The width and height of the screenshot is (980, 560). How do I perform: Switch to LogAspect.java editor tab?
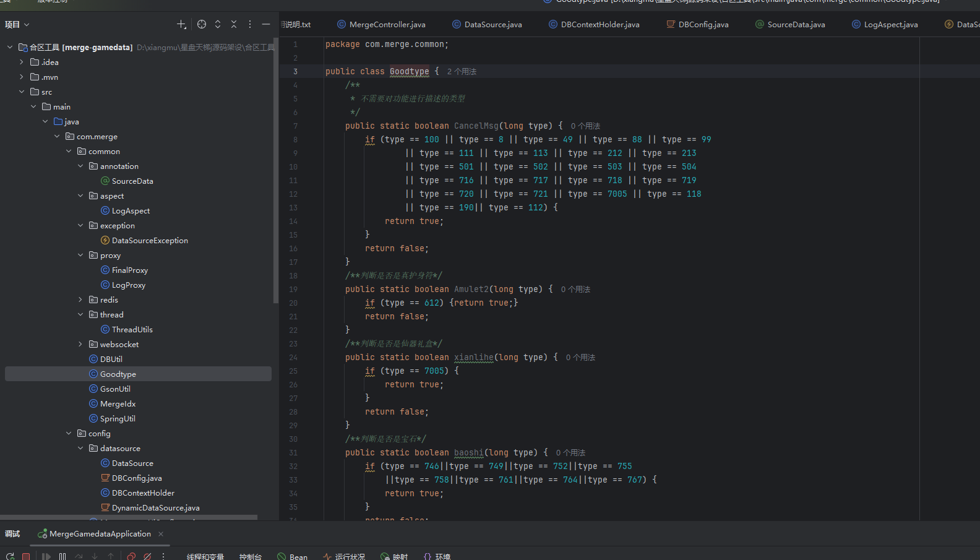coord(885,24)
